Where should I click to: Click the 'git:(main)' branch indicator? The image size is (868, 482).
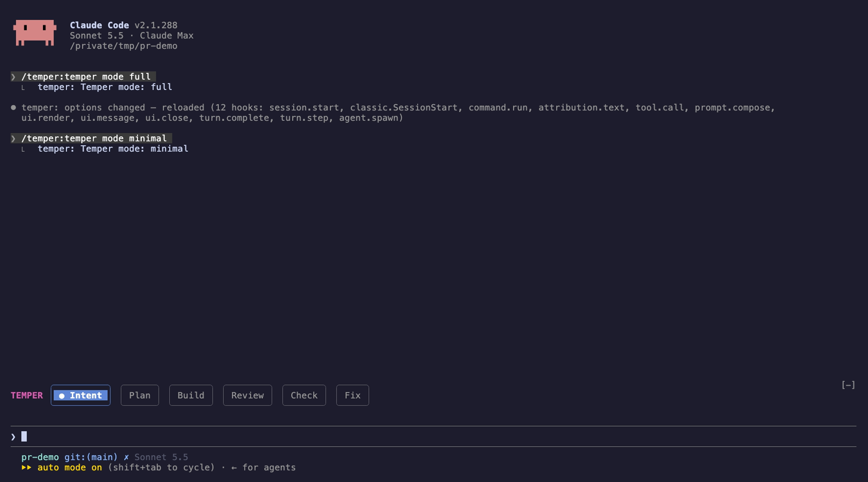[91, 457]
